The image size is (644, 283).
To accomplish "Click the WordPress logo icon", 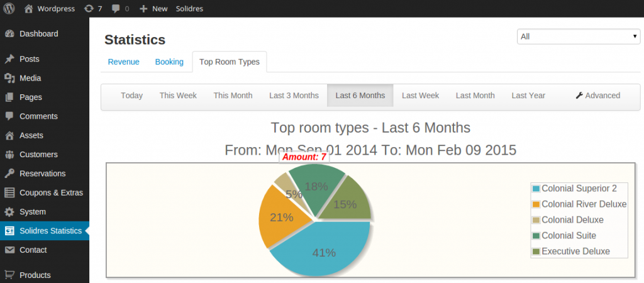I will (9, 8).
